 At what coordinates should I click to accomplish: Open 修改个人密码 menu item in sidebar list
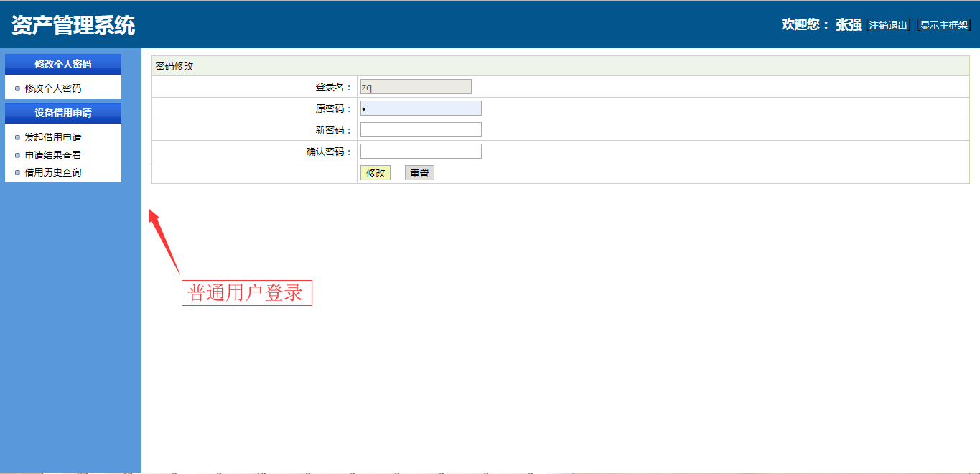[x=53, y=88]
